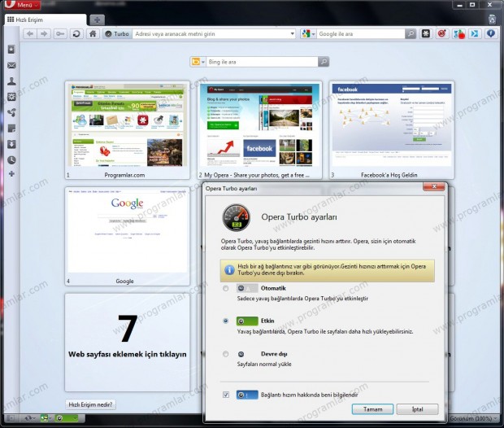Click the İptal button

[417, 409]
